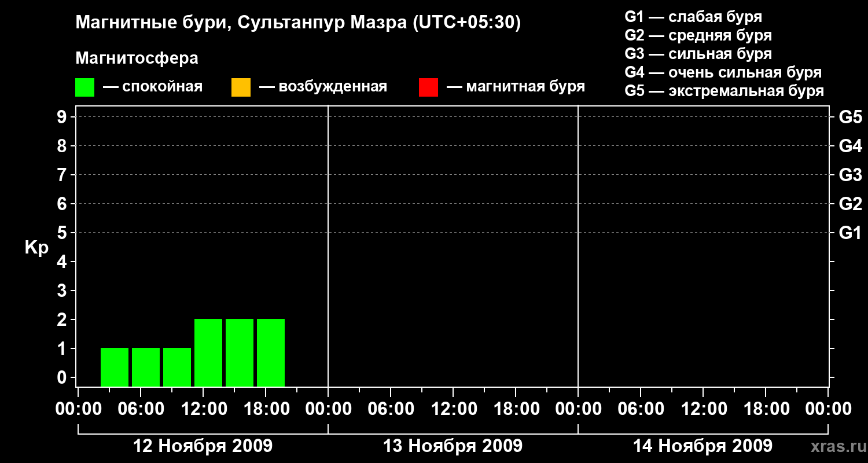Click the '12:00' tick under 13 Ноября
The width and height of the screenshot is (868, 463).
pyautogui.click(x=453, y=409)
